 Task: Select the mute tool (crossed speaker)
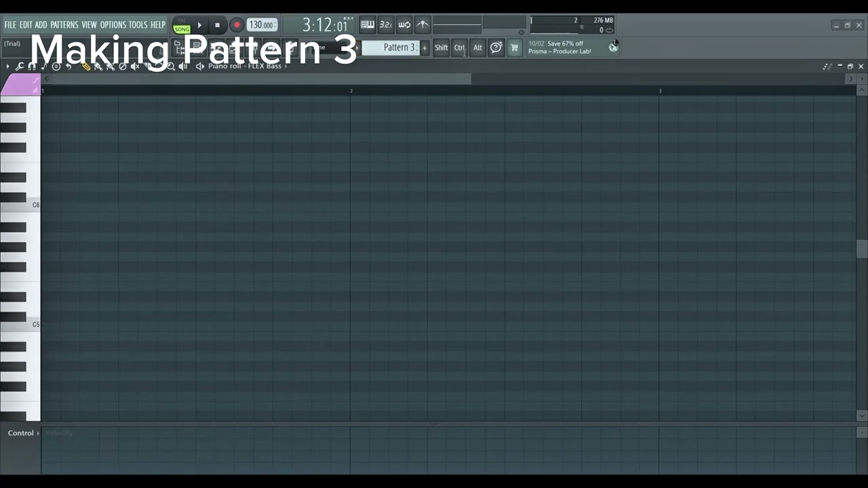[135, 66]
